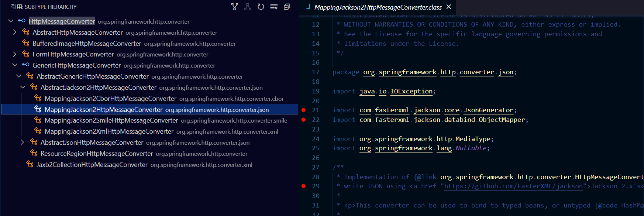Click ObjectMapper in the import statement
The height and width of the screenshot is (216, 644).
pos(502,120)
